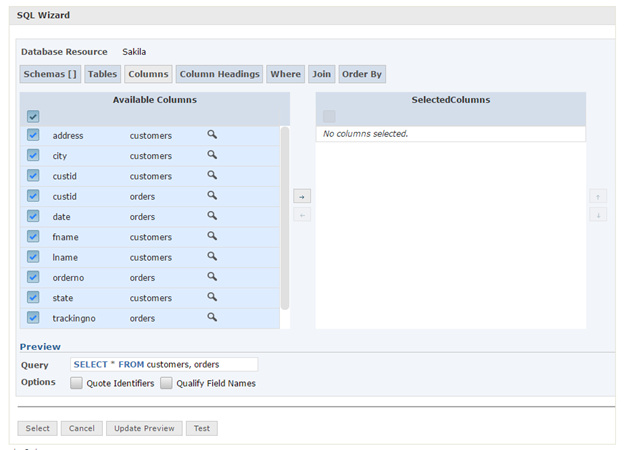Click magnifier icon for custid orders row

212,195
